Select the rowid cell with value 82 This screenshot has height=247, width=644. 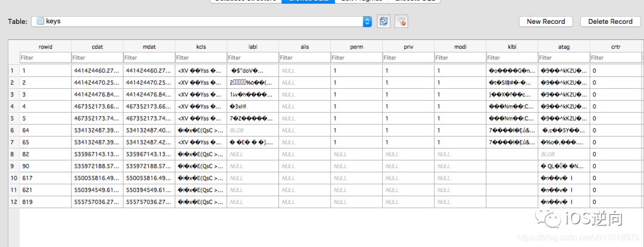45,154
